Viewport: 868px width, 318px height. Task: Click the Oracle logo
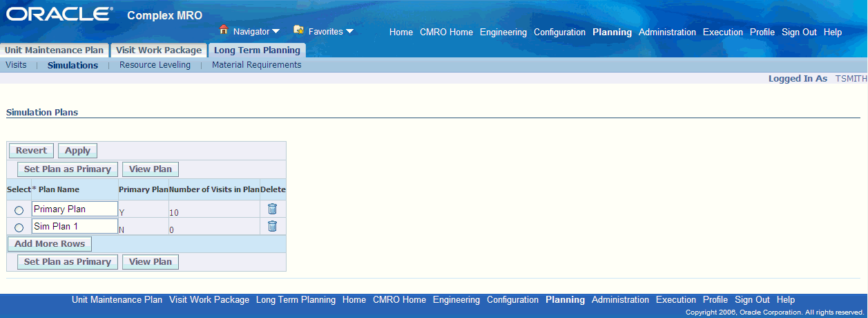click(60, 15)
